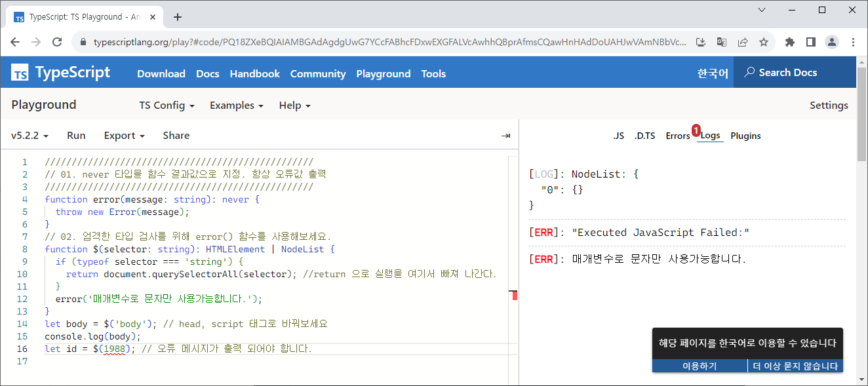The width and height of the screenshot is (868, 386).
Task: Open the Help dropdown menu
Action: (x=294, y=106)
